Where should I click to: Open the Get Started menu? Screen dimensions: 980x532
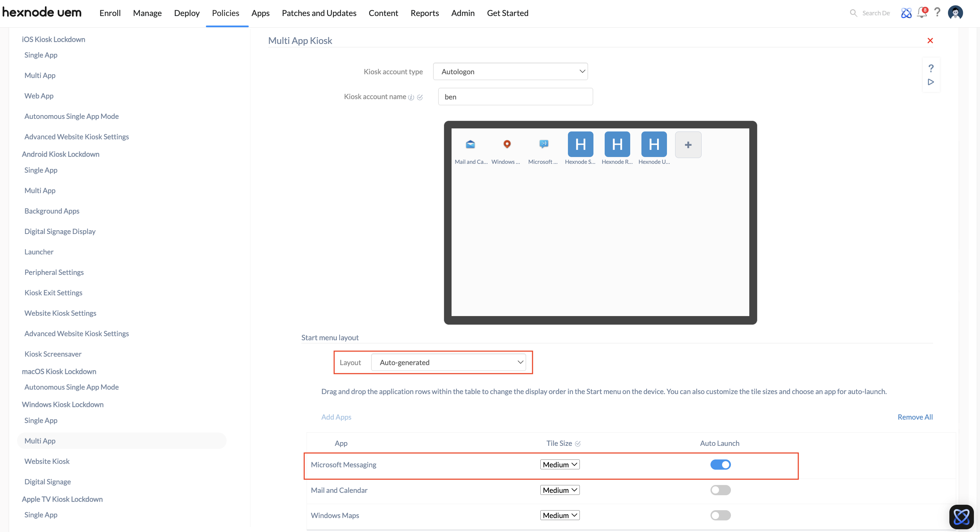click(x=507, y=13)
